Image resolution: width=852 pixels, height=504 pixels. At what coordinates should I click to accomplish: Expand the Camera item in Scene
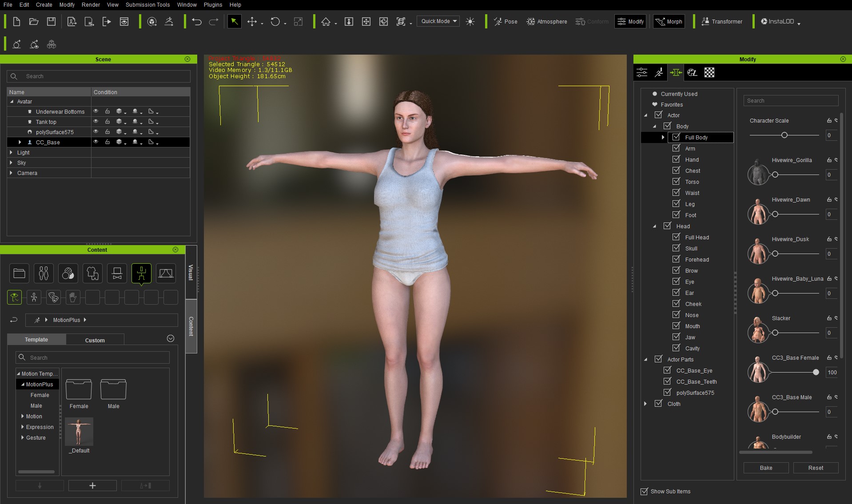(x=11, y=173)
